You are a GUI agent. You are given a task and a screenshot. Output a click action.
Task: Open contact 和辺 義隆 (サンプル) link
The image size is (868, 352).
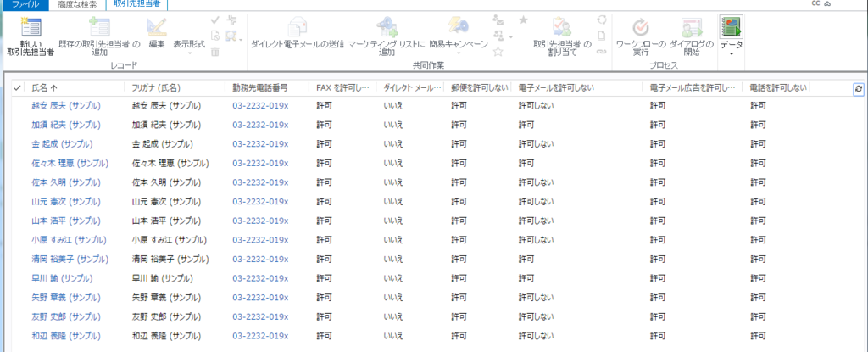(x=66, y=336)
